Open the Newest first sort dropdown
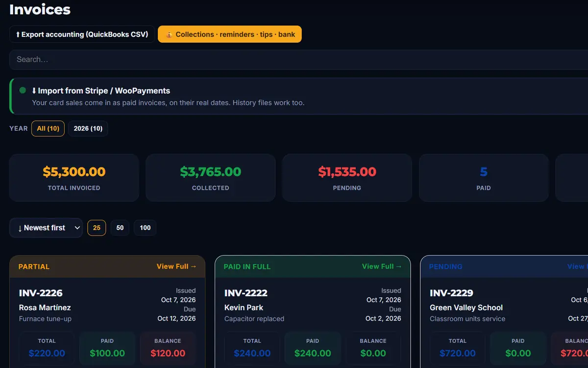 tap(46, 228)
